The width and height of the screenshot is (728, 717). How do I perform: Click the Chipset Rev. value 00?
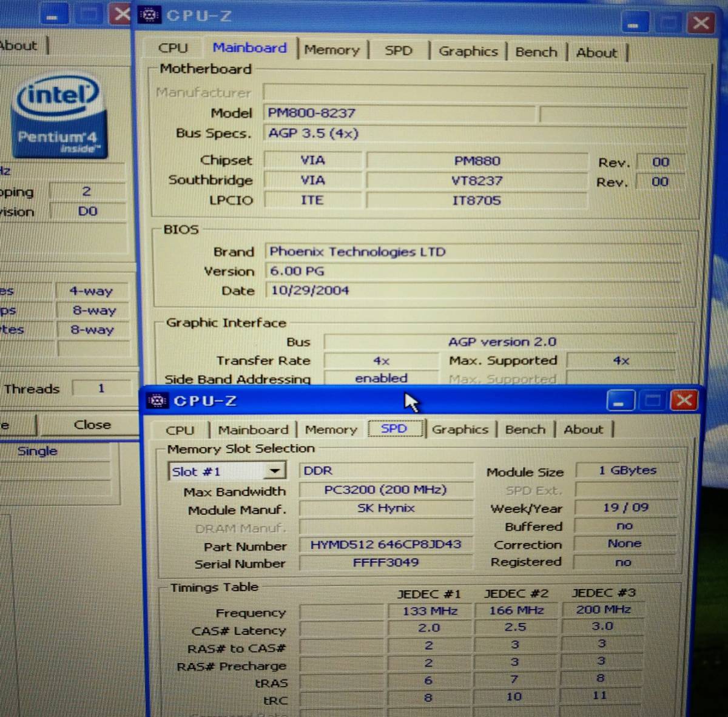pos(660,162)
